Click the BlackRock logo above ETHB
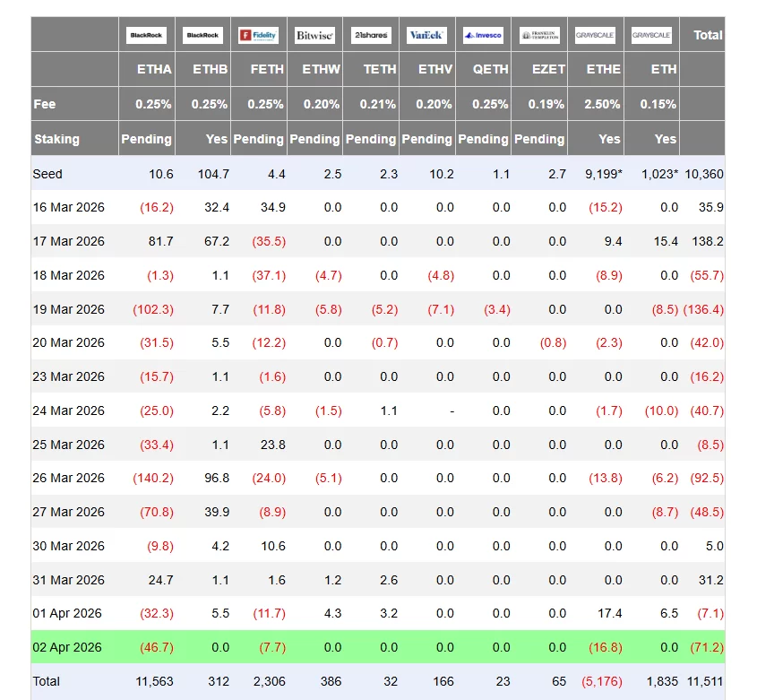The width and height of the screenshot is (757, 700). 202,35
